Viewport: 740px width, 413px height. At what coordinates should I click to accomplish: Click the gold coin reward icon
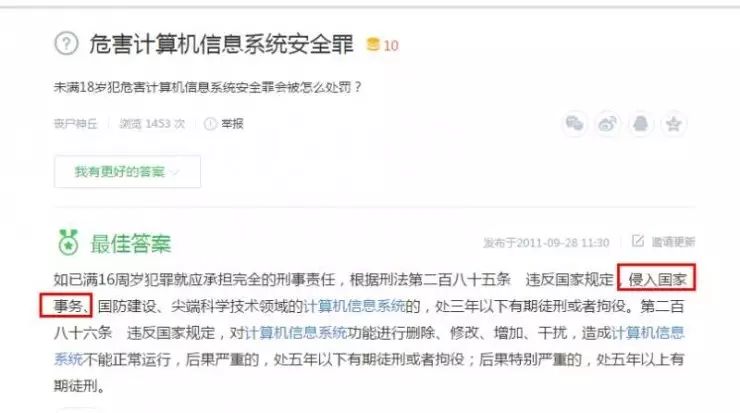373,44
